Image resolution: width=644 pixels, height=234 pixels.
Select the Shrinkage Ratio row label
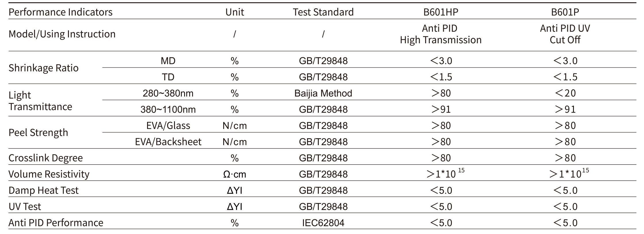pos(43,68)
